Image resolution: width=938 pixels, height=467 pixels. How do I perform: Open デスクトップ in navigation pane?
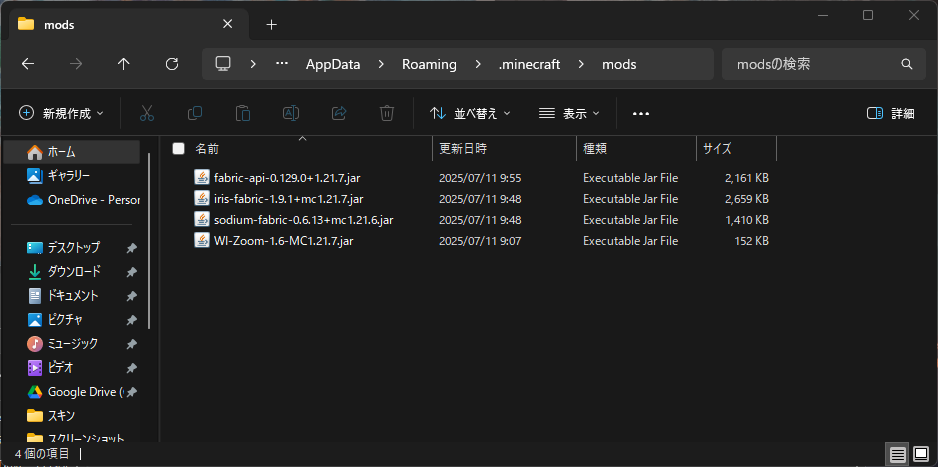[x=72, y=248]
